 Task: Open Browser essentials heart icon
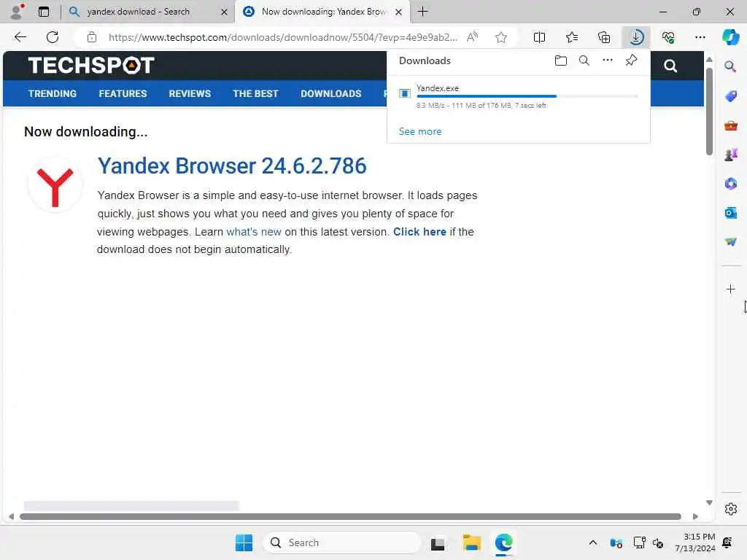click(668, 37)
